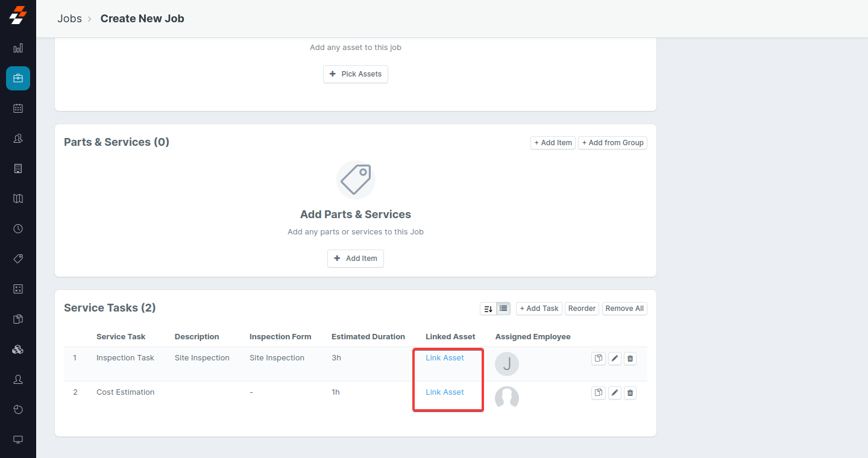Switch Service Tasks to list view
868x458 pixels.
click(x=504, y=309)
